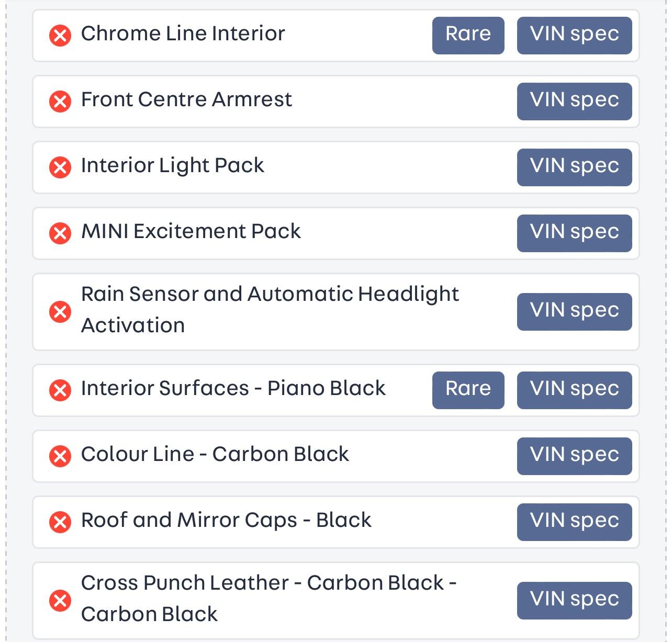Click red X icon for Roof and Mirror Caps
The width and height of the screenshot is (672, 642).
point(60,522)
